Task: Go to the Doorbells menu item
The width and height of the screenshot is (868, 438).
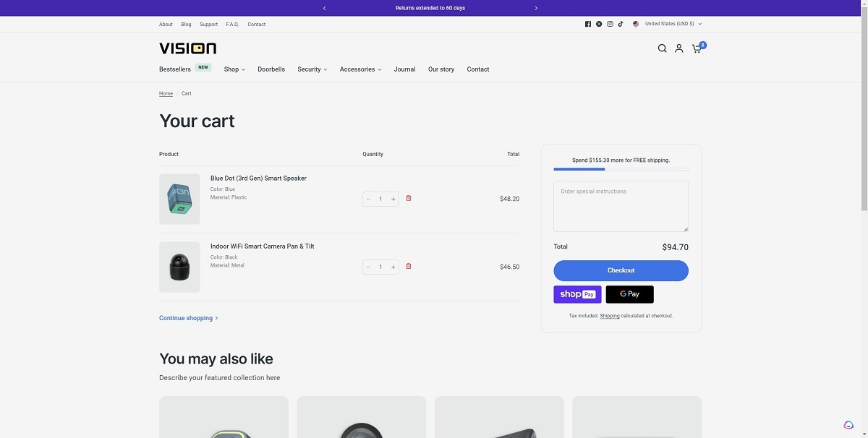Action: point(271,69)
